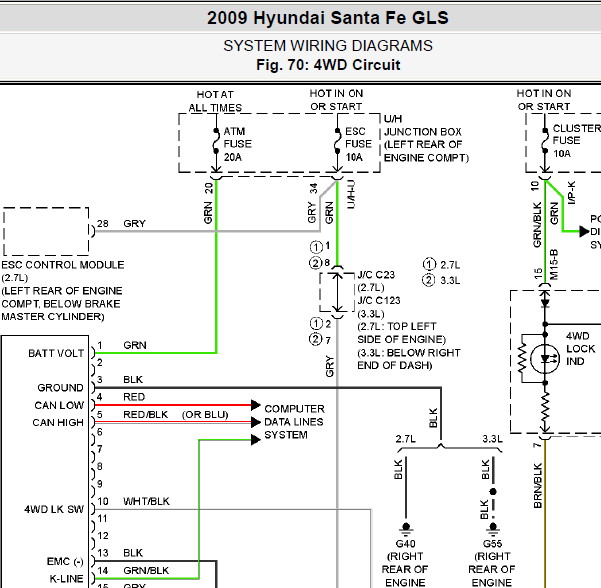
Task: Click the 'BATT VOLT' pin label
Action: pyautogui.click(x=56, y=353)
